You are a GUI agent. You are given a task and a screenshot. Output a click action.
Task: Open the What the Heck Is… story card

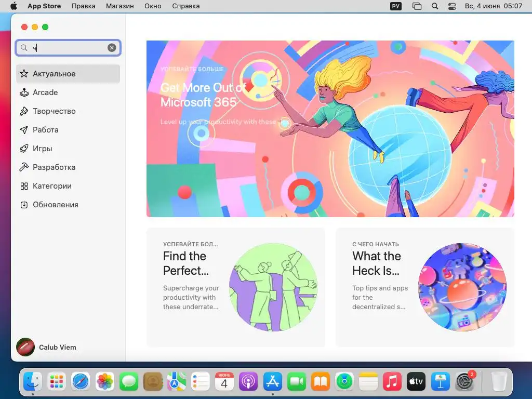pos(425,287)
